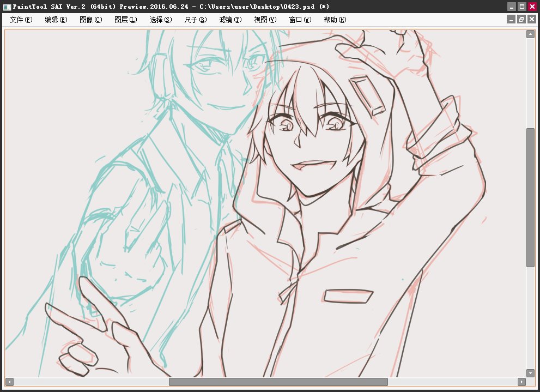Minimize the PaintTool SAI application window
540x392 pixels.
coord(512,7)
